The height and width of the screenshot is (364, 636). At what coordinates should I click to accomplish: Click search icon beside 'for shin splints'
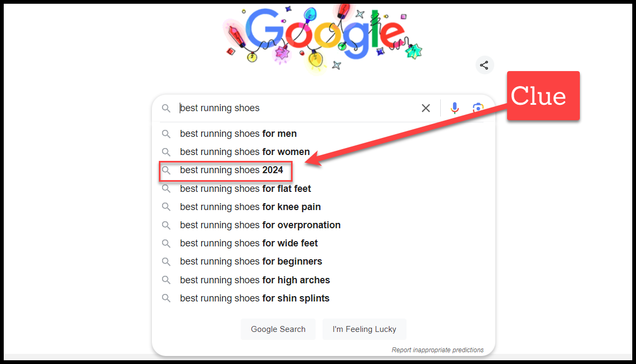point(166,298)
